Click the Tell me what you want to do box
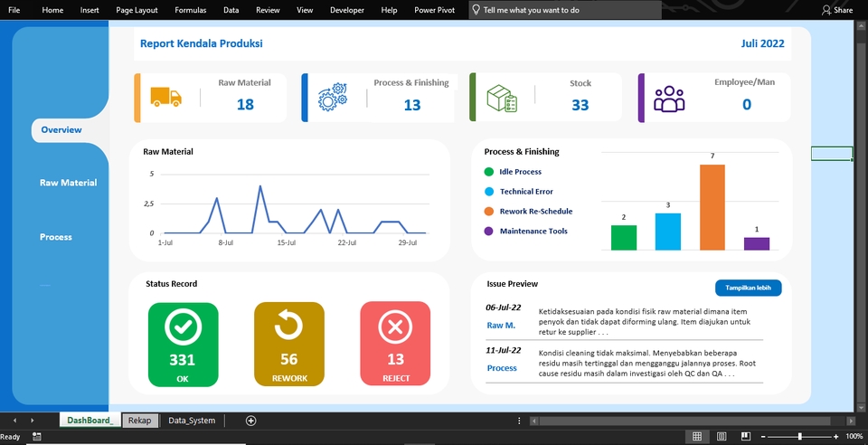 click(565, 10)
